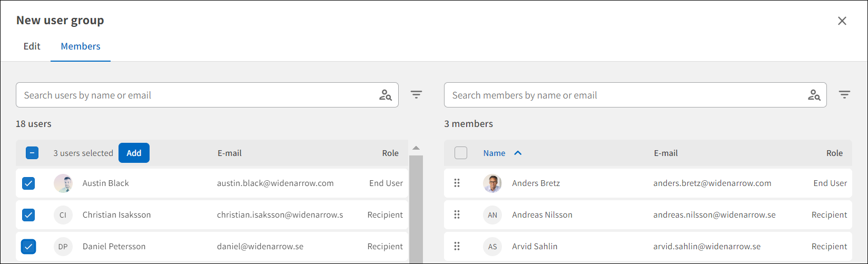Click the drag handle for Anders Bretz

(457, 183)
